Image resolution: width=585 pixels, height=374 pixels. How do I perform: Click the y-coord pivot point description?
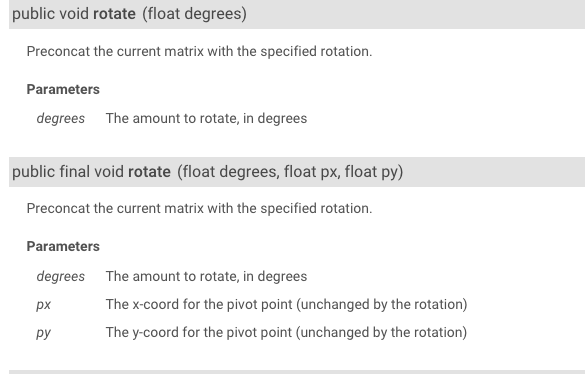pyautogui.click(x=287, y=333)
